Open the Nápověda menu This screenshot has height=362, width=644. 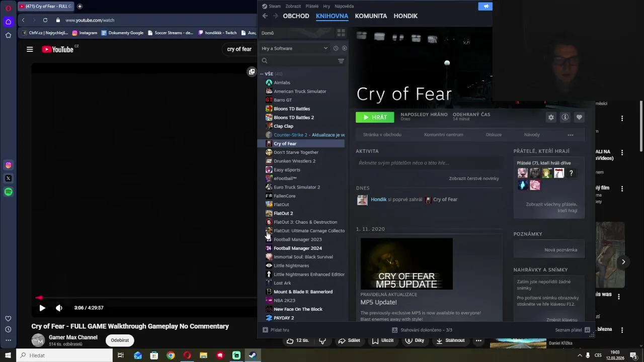click(x=344, y=6)
